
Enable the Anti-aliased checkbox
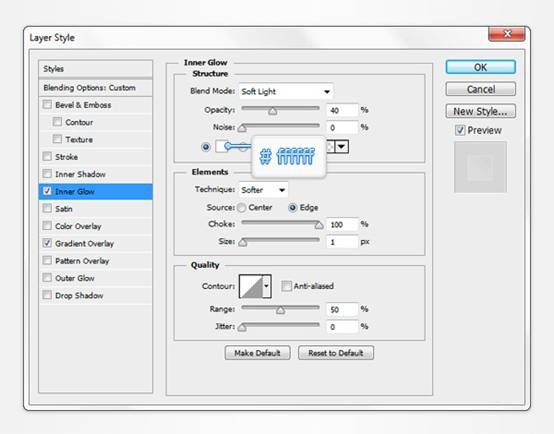tap(286, 286)
